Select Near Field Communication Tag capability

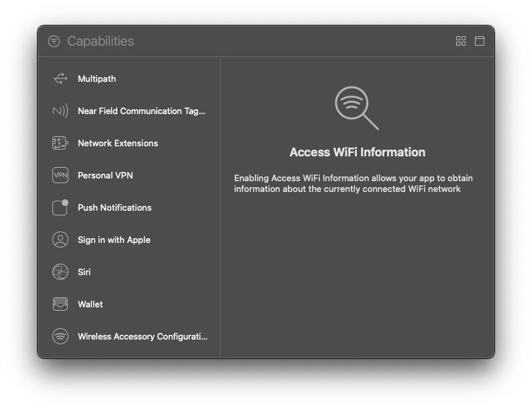129,111
